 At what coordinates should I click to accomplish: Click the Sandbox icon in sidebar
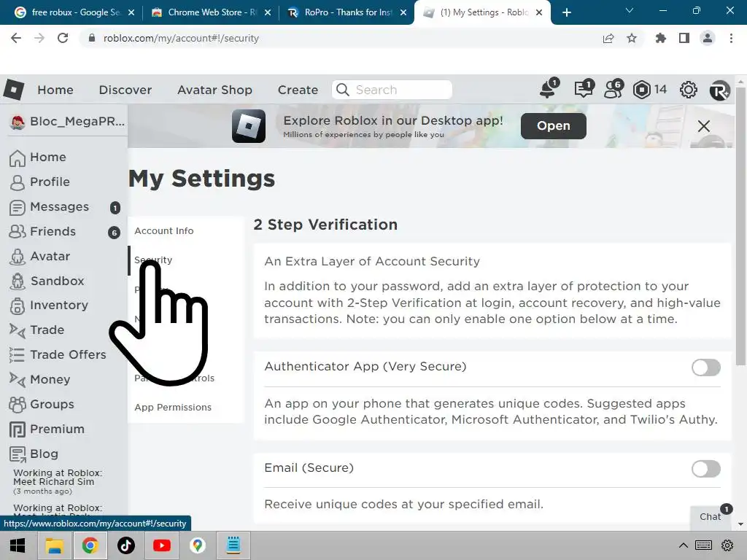[x=18, y=281]
